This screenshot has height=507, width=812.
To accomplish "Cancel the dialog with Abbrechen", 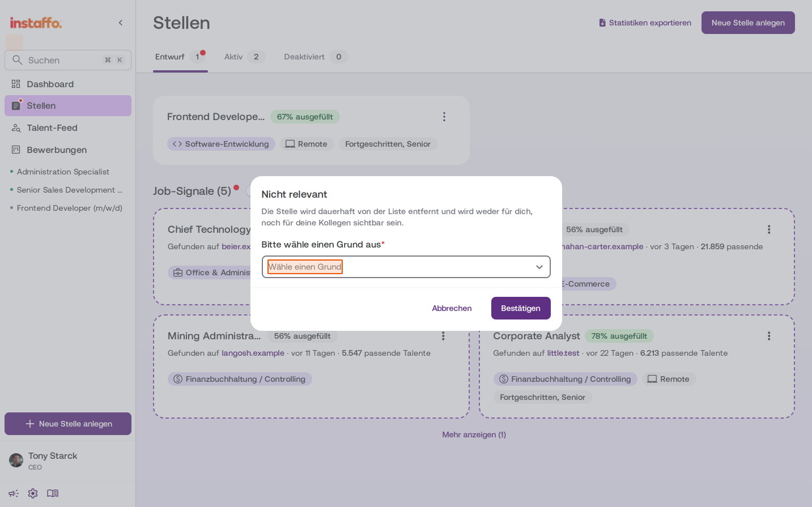I will 452,308.
